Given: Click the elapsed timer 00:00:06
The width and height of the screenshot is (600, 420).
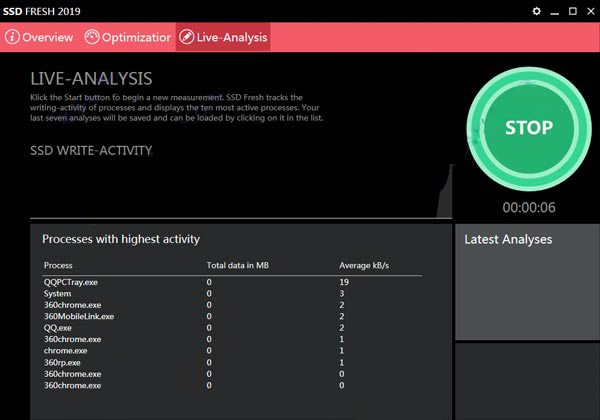Looking at the screenshot, I should tap(529, 208).
